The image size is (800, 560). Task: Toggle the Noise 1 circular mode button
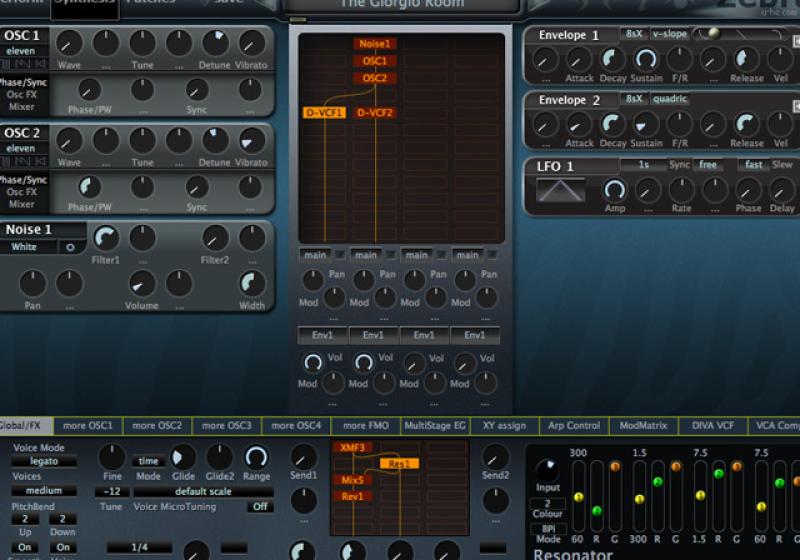(70, 247)
